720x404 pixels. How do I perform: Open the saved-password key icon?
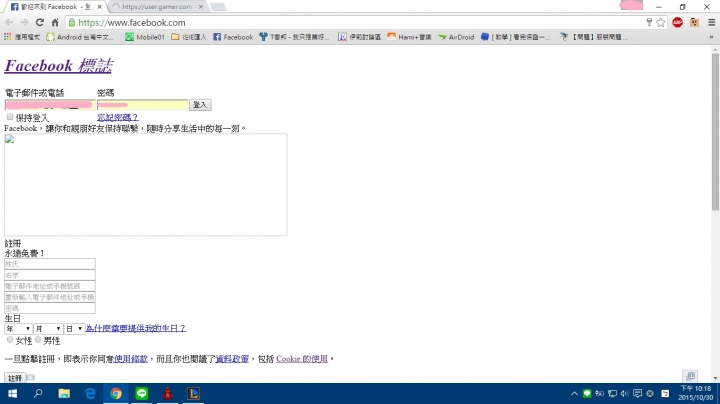coord(649,22)
